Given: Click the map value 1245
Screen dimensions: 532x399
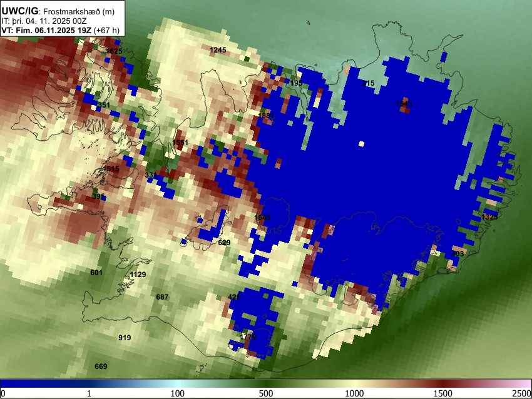Looking at the screenshot, I should pos(218,50).
